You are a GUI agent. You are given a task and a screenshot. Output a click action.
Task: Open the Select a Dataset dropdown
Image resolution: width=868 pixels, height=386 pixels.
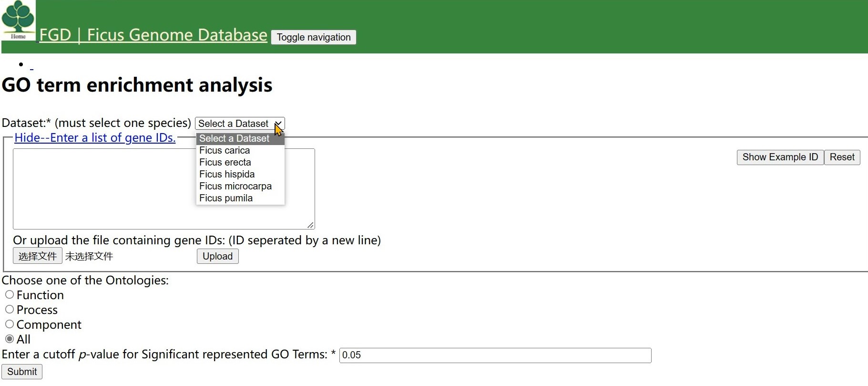point(239,124)
